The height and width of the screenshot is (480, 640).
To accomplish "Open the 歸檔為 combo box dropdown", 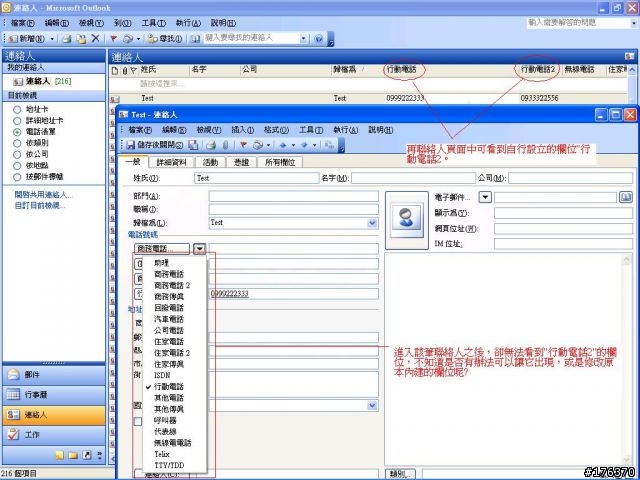I will click(372, 223).
